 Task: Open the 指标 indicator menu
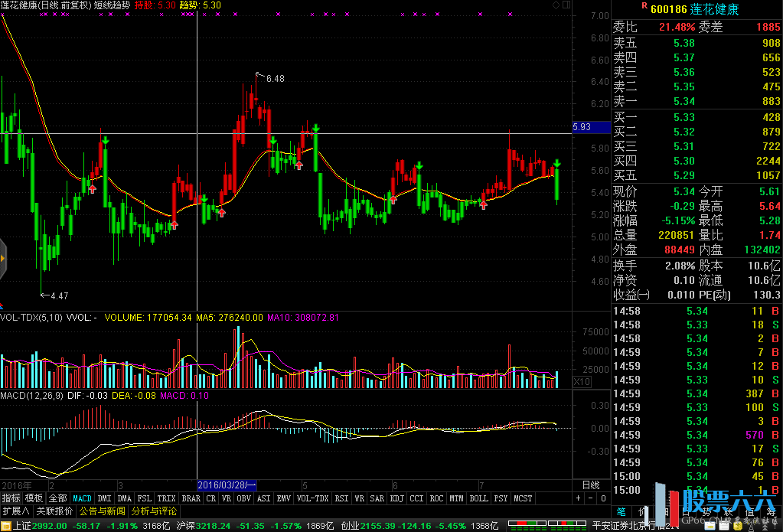(11, 498)
